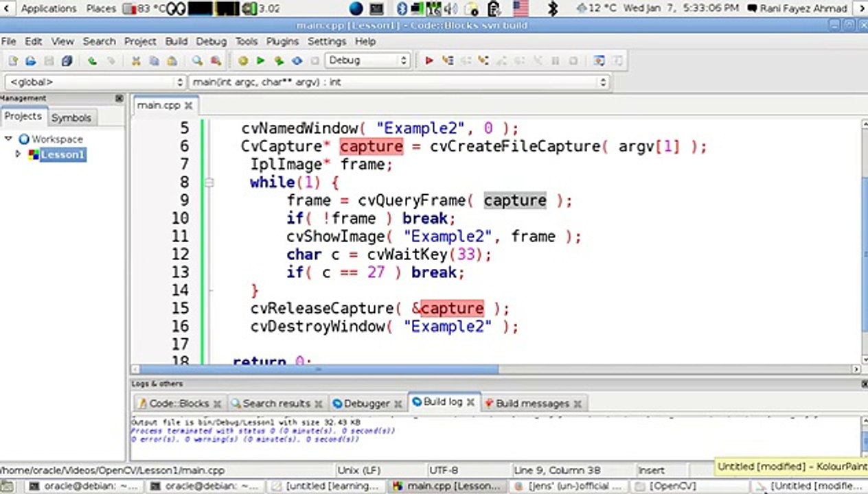Click the Find magnifier icon
The width and height of the screenshot is (868, 494).
pos(197,60)
